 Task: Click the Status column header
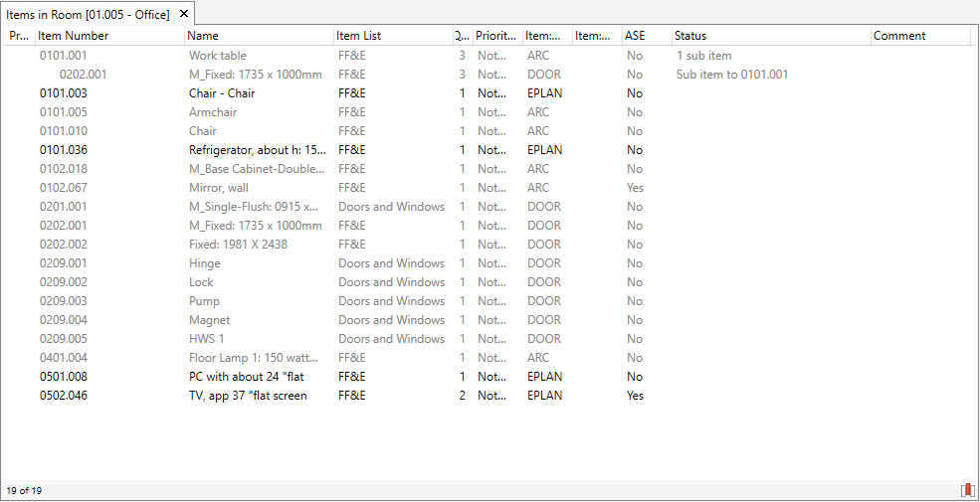771,36
